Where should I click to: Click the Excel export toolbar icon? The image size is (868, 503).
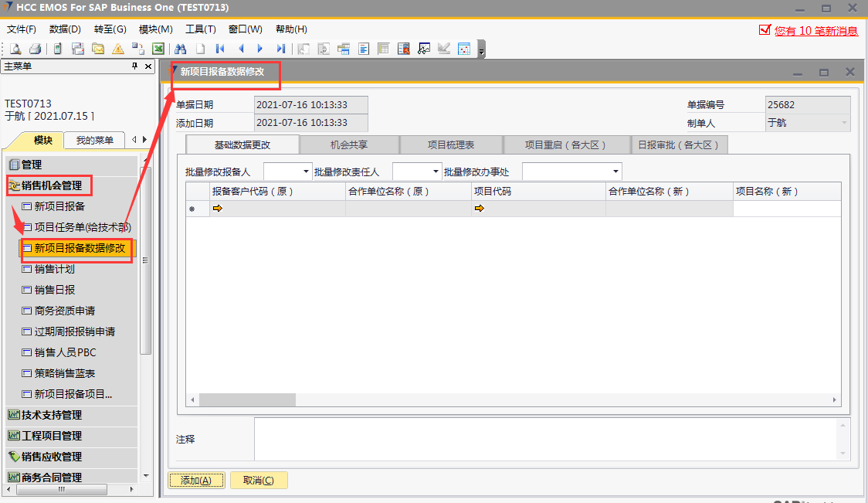coord(158,49)
